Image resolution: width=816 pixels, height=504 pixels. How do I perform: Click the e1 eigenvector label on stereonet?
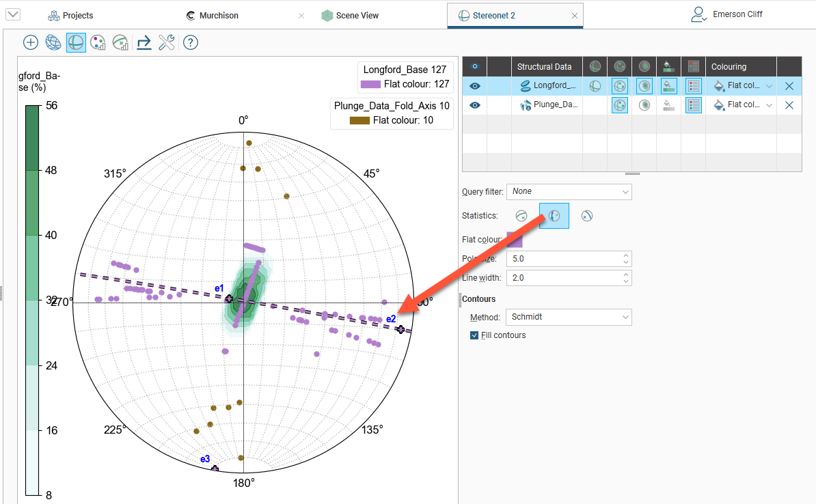219,289
